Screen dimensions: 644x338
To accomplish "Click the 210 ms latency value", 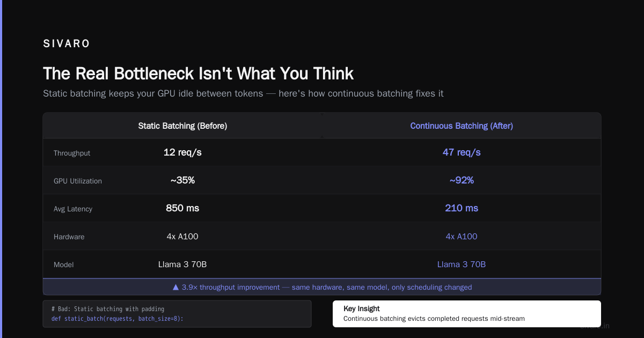I will coord(462,208).
